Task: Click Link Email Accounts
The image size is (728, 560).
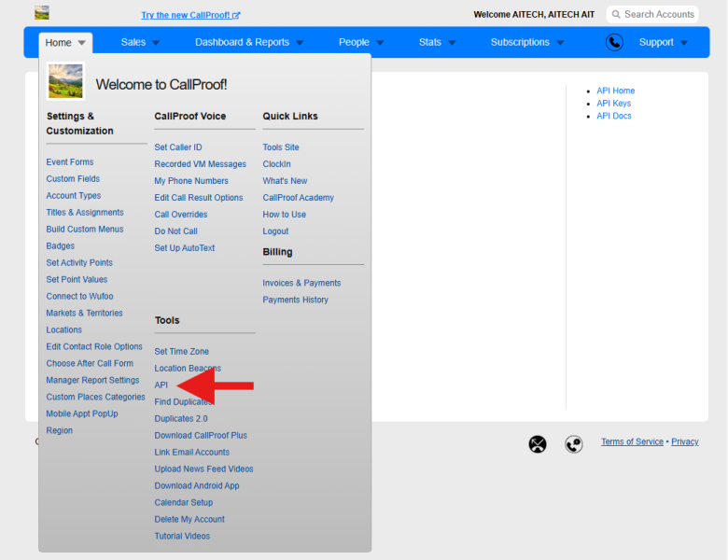Action: click(191, 452)
